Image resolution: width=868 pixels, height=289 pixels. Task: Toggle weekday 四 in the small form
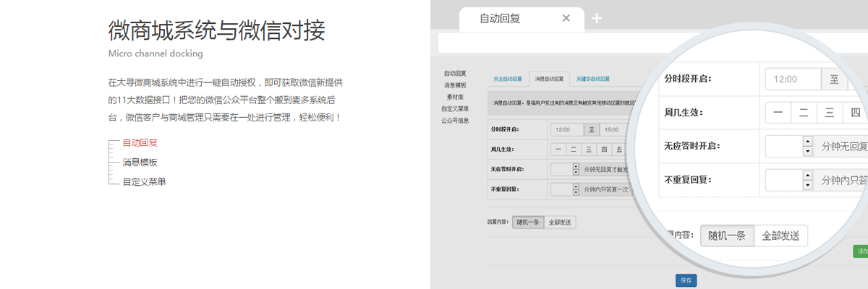tap(604, 150)
